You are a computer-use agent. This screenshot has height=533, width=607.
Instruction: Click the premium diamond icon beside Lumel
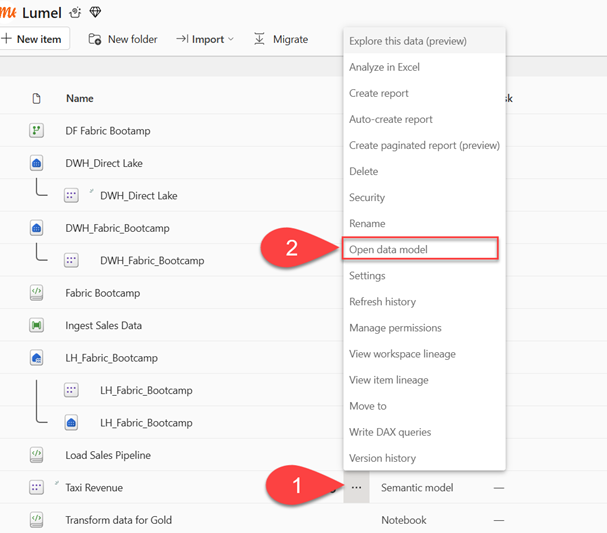point(95,12)
